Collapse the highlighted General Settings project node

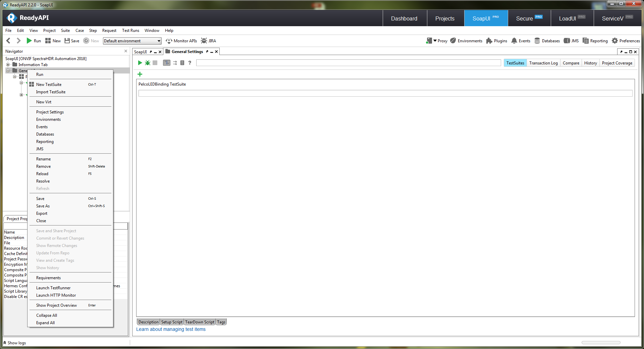coord(8,70)
